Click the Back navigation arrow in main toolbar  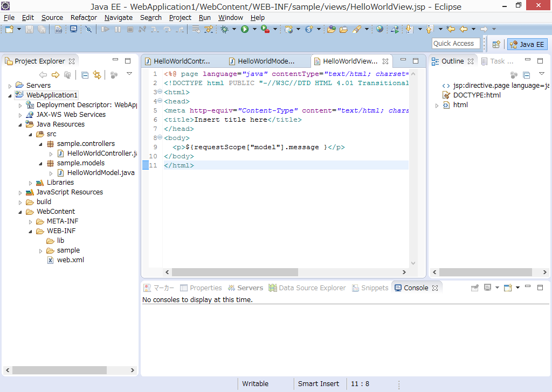[464, 29]
